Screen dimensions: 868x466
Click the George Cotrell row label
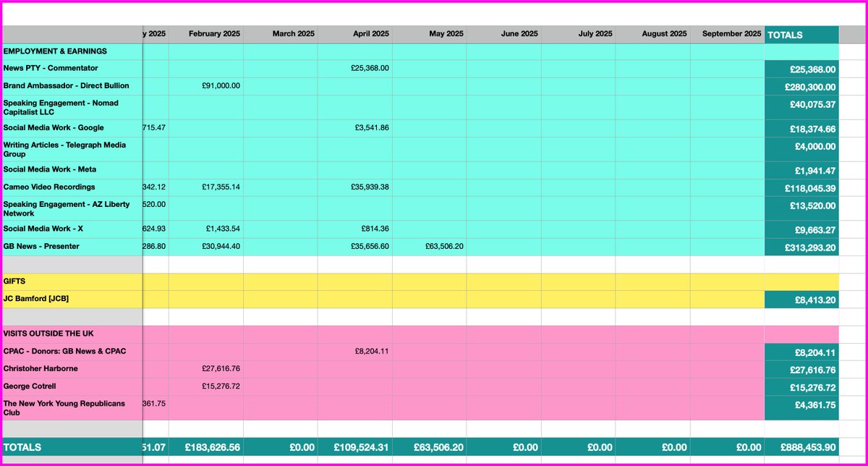click(x=30, y=386)
